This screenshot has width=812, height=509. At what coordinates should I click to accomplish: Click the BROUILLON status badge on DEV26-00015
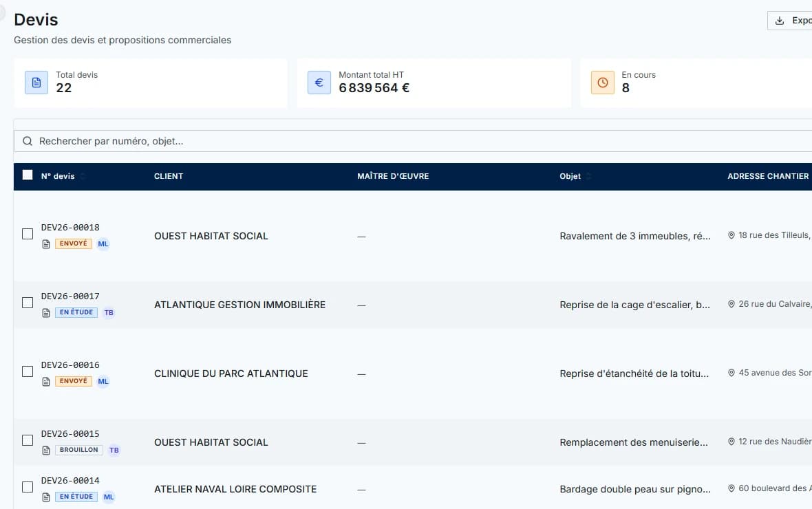78,450
